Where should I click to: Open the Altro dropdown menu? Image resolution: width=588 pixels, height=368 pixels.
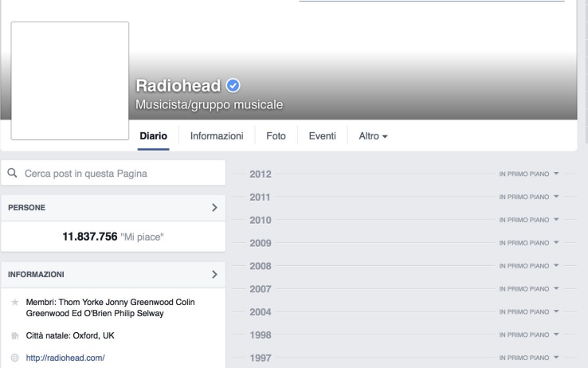[373, 136]
